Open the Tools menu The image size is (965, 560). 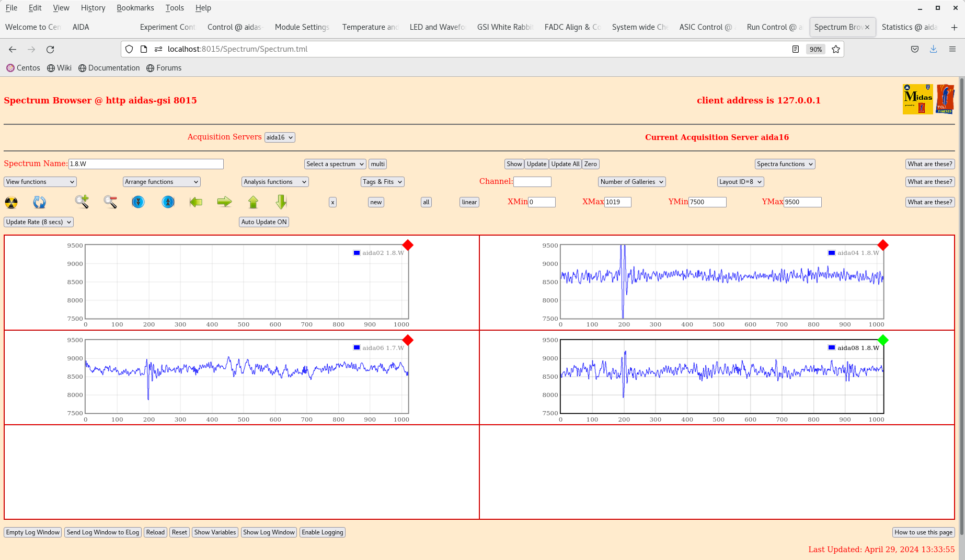[175, 8]
